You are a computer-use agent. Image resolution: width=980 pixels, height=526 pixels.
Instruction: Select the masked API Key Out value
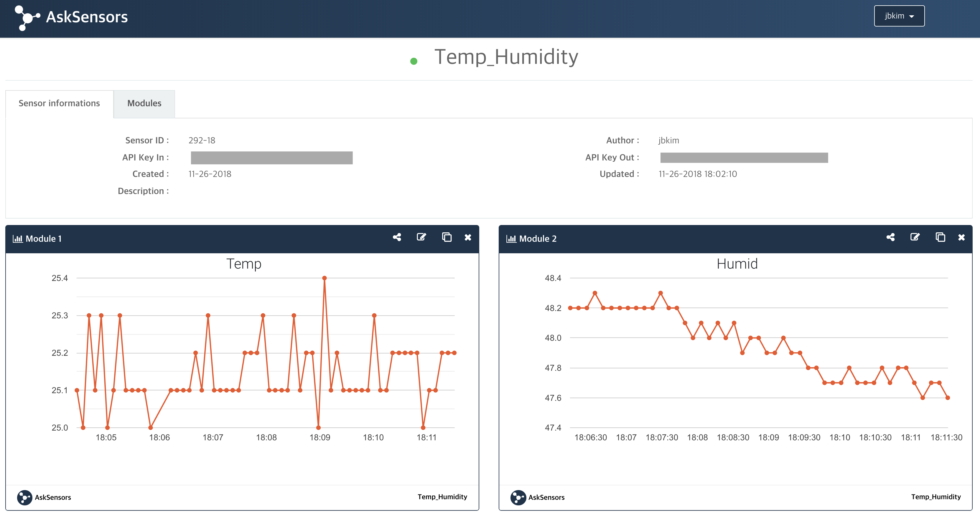coord(744,158)
